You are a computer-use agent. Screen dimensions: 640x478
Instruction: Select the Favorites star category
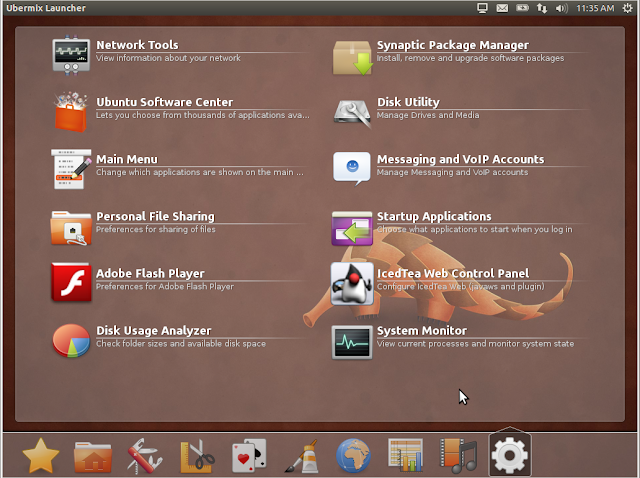click(41, 456)
